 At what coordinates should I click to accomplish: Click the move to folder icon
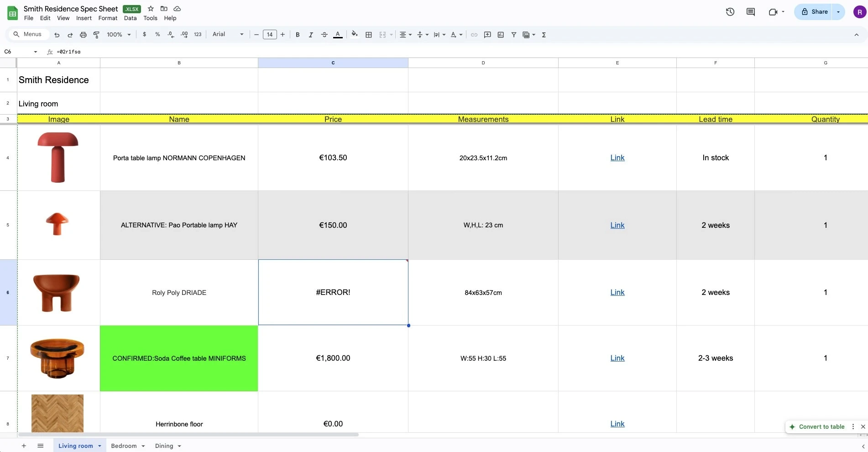point(164,9)
